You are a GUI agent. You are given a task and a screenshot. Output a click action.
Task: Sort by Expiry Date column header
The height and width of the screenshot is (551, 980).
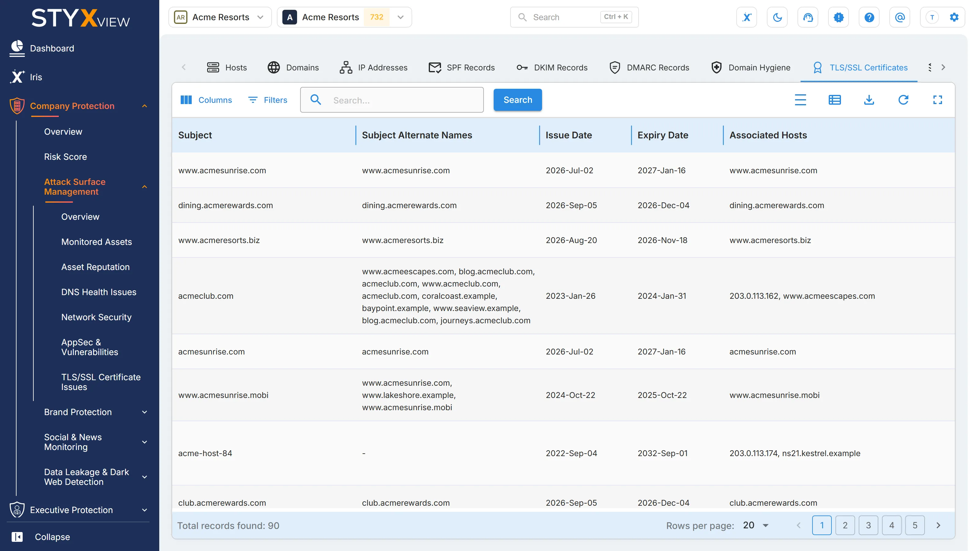(x=663, y=135)
